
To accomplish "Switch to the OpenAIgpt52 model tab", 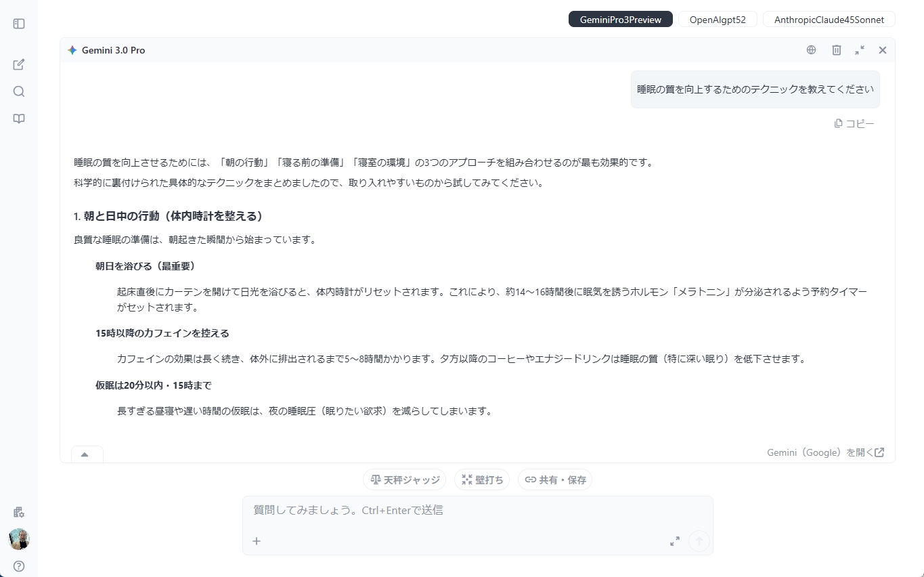I will (718, 19).
